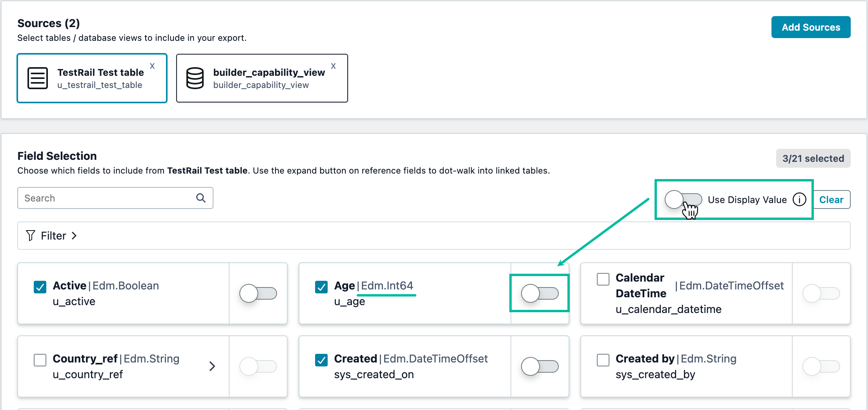Click the field Search box
The image size is (868, 410).
pyautogui.click(x=115, y=198)
